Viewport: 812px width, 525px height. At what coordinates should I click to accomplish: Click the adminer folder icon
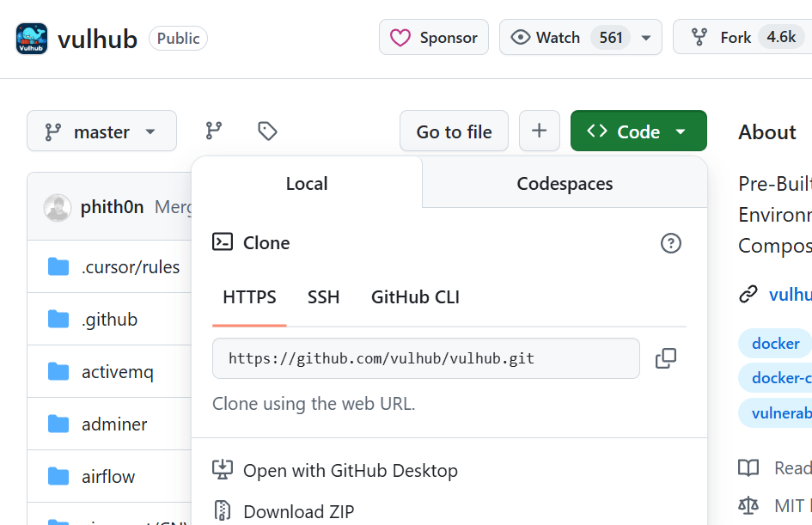(58, 424)
